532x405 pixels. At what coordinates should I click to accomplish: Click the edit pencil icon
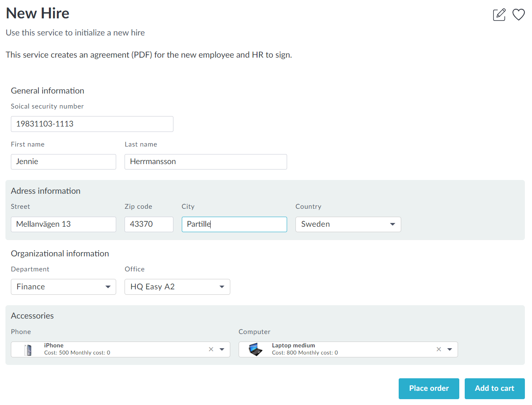(499, 15)
